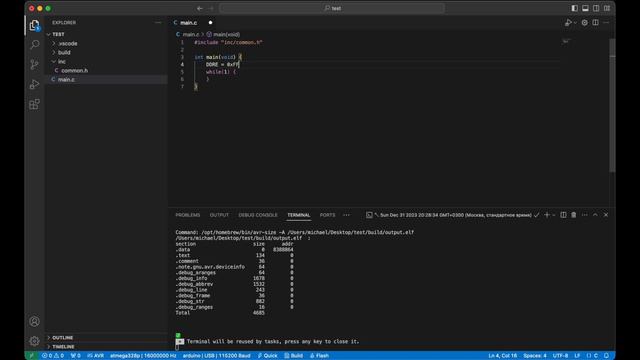Click the Quick button in status bar
This screenshot has height=360, width=640.
267,356
